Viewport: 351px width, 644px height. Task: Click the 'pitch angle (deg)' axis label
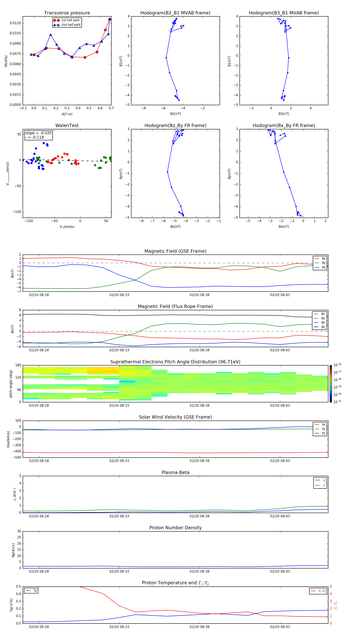coord(11,384)
